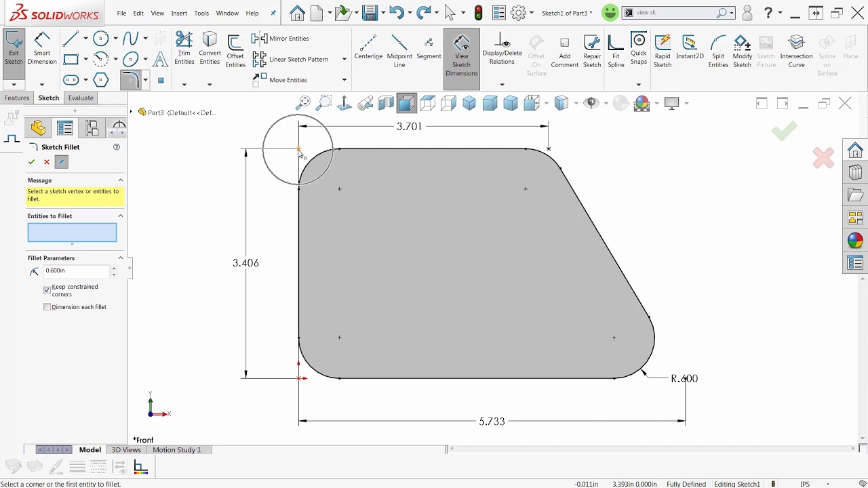Switch to the 3D Views tab
The height and width of the screenshot is (488, 868).
point(126,449)
